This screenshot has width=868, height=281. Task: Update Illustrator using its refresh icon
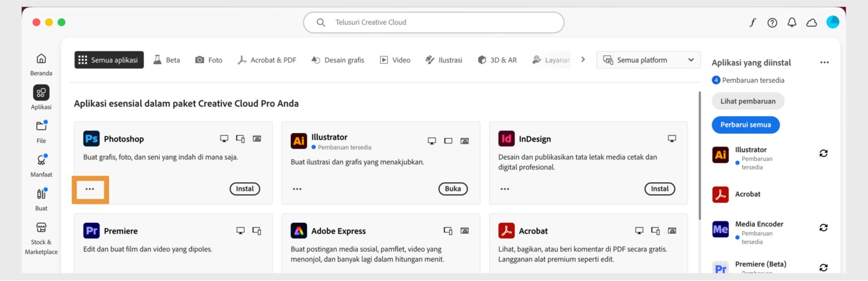(x=823, y=154)
